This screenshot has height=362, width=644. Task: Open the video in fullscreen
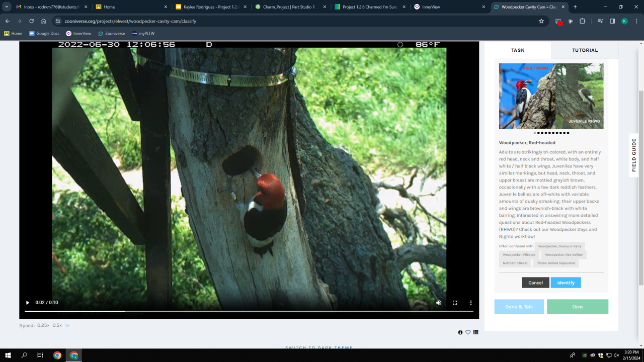(x=455, y=303)
